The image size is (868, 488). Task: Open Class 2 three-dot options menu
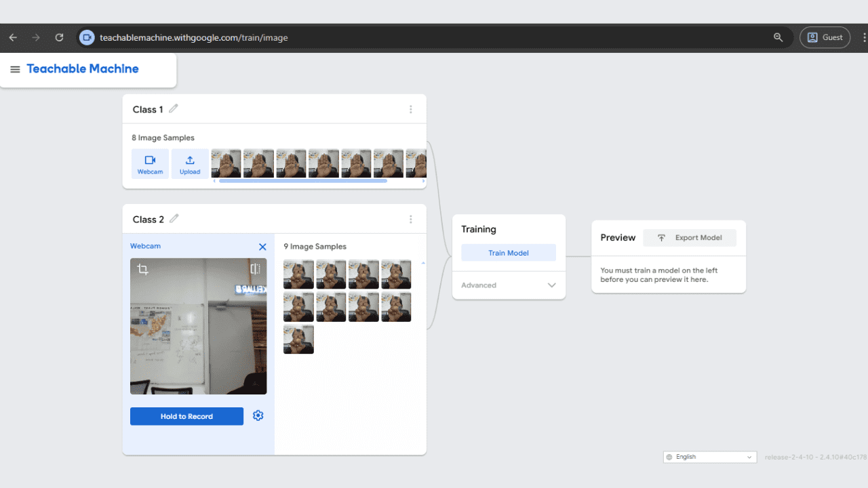[411, 218]
